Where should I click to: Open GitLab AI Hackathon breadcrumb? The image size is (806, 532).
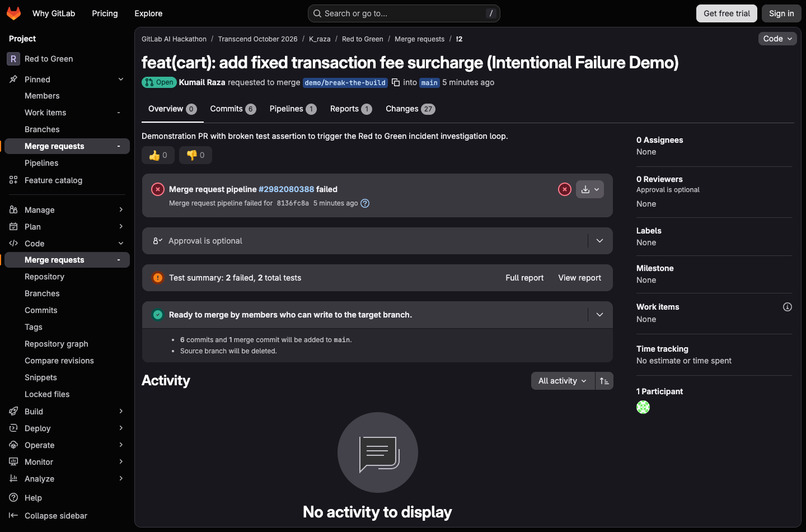174,39
